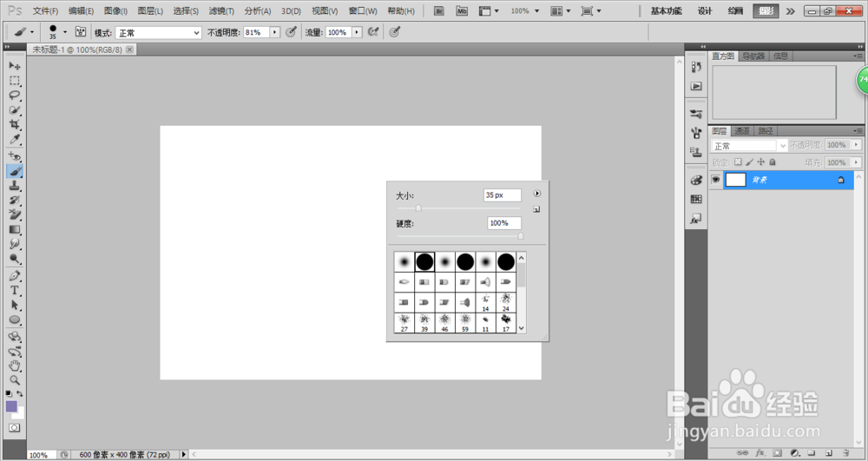
Task: Open the opacity 81% slider arrow
Action: (x=275, y=33)
